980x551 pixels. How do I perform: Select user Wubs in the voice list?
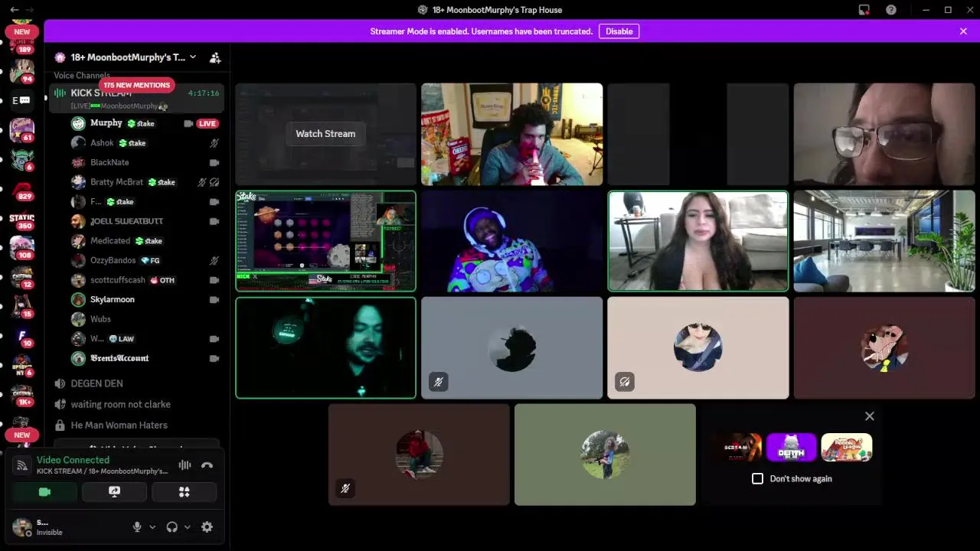point(100,319)
